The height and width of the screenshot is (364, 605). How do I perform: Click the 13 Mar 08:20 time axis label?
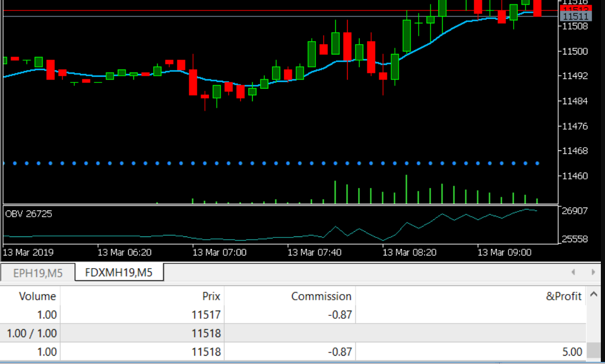(x=409, y=253)
